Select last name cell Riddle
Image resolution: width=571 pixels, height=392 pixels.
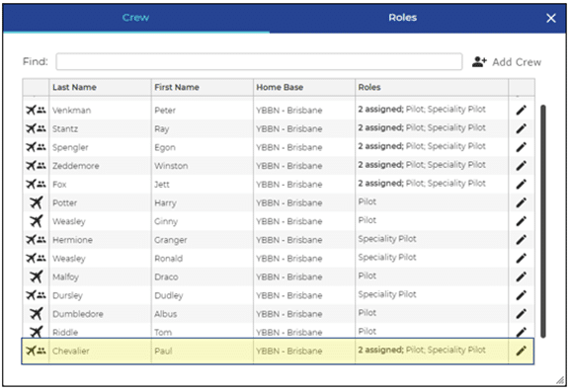[100, 332]
